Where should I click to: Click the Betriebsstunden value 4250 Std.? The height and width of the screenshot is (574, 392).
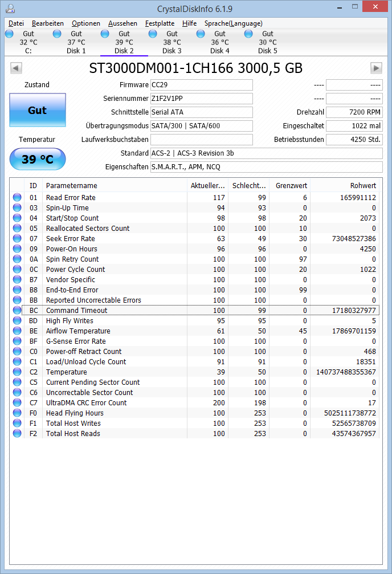(354, 140)
